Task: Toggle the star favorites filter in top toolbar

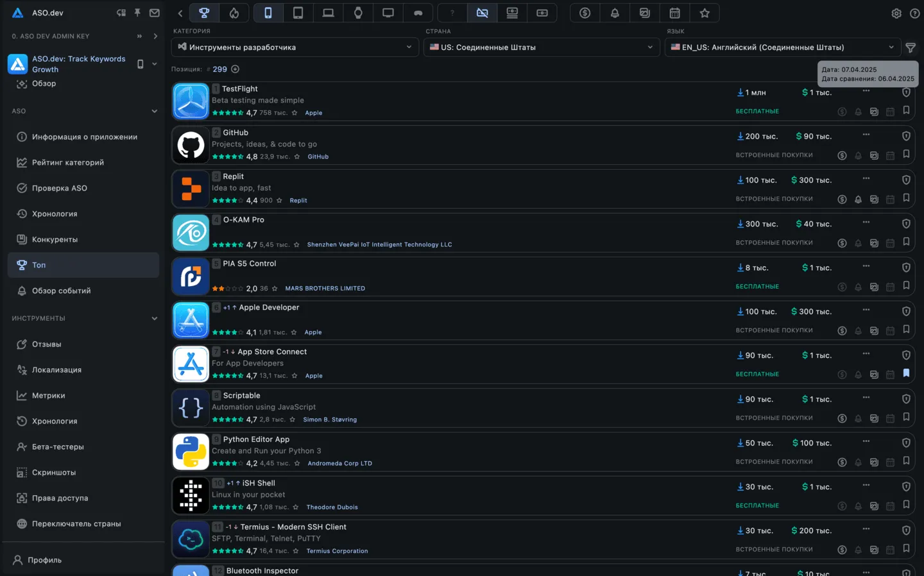Action: click(705, 13)
